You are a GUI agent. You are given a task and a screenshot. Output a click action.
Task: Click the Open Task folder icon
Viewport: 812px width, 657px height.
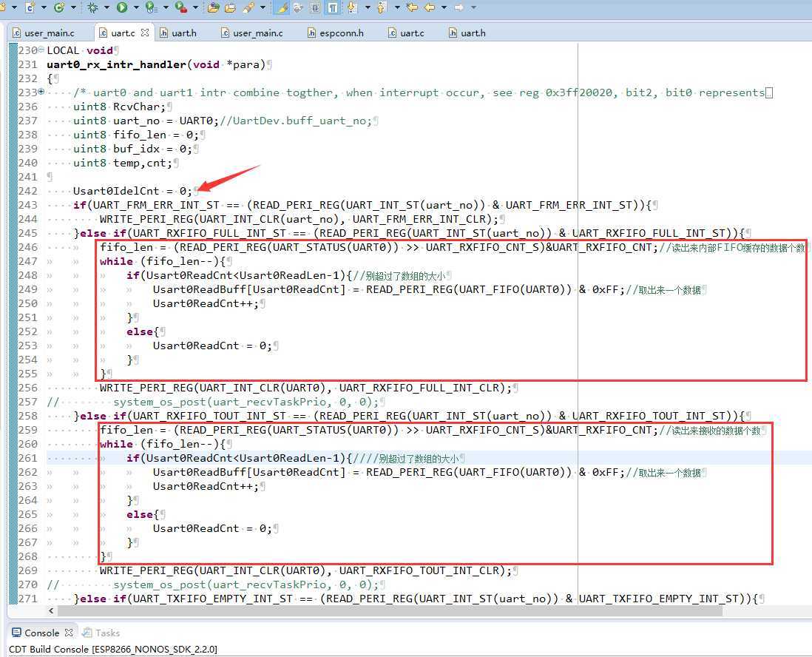[x=231, y=7]
